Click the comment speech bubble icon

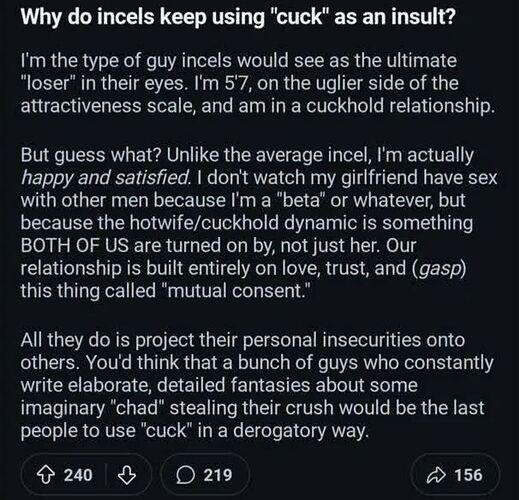coord(185,475)
